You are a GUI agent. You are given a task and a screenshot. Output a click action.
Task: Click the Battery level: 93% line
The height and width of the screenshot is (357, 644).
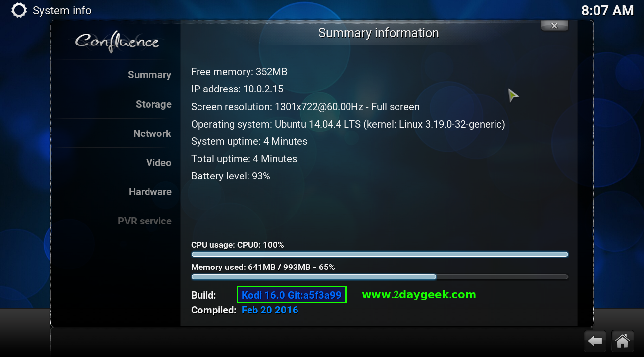(231, 176)
